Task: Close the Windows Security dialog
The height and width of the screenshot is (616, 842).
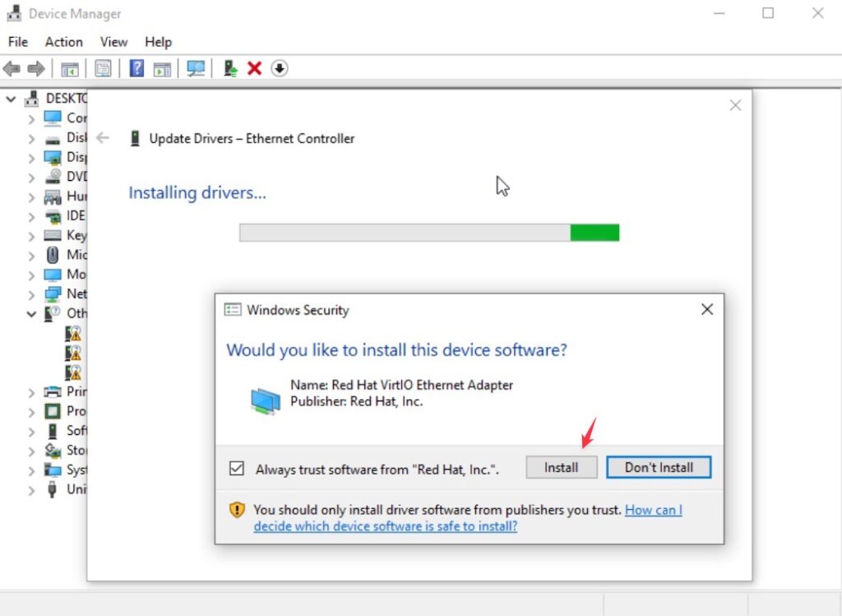Action: pyautogui.click(x=706, y=309)
